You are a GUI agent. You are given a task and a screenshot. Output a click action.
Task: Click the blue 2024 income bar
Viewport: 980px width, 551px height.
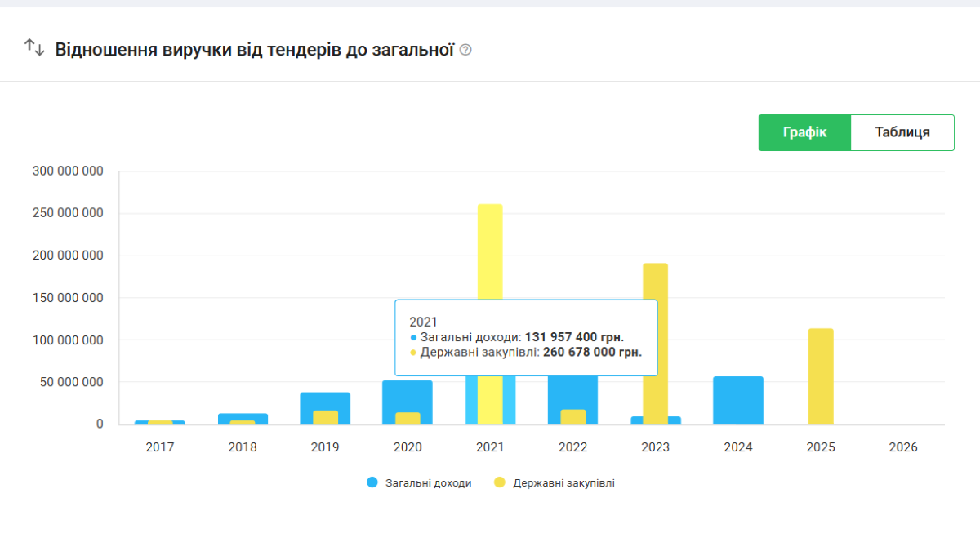pyautogui.click(x=737, y=400)
